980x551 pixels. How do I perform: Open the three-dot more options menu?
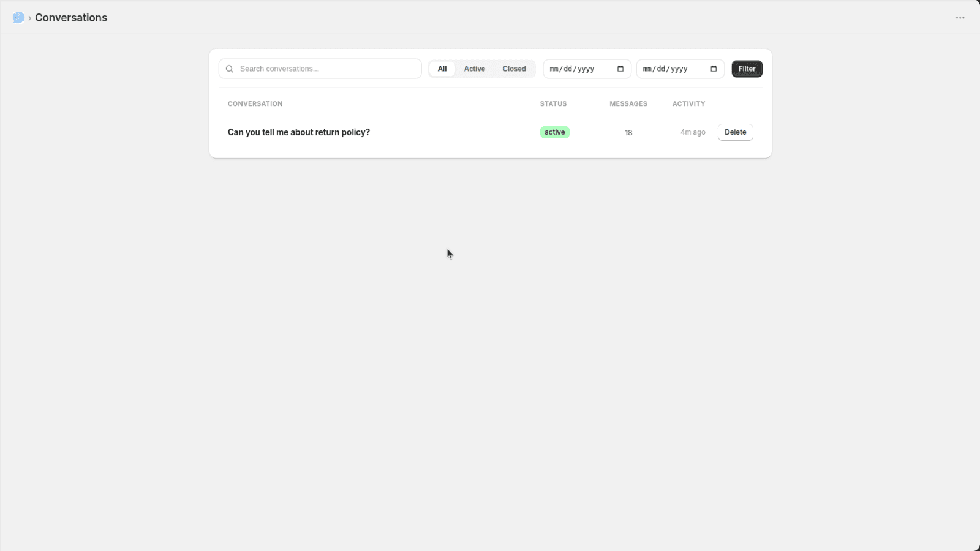pyautogui.click(x=960, y=18)
